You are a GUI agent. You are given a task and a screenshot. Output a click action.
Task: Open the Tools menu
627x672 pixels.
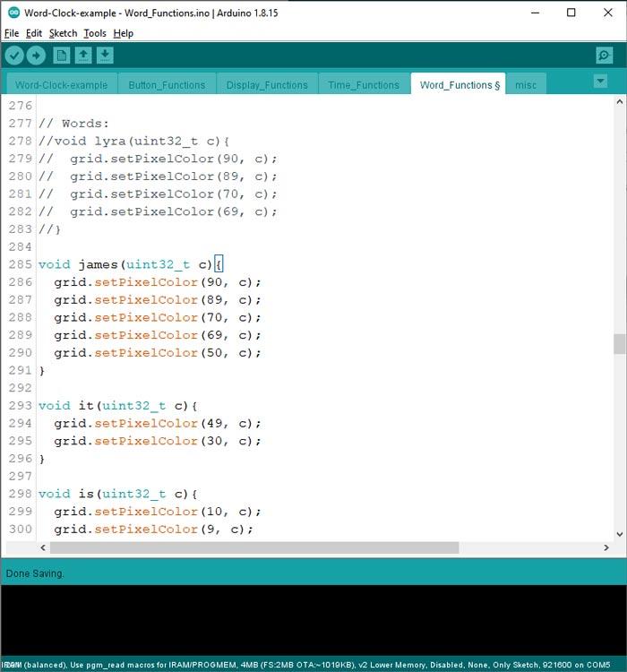pyautogui.click(x=95, y=33)
